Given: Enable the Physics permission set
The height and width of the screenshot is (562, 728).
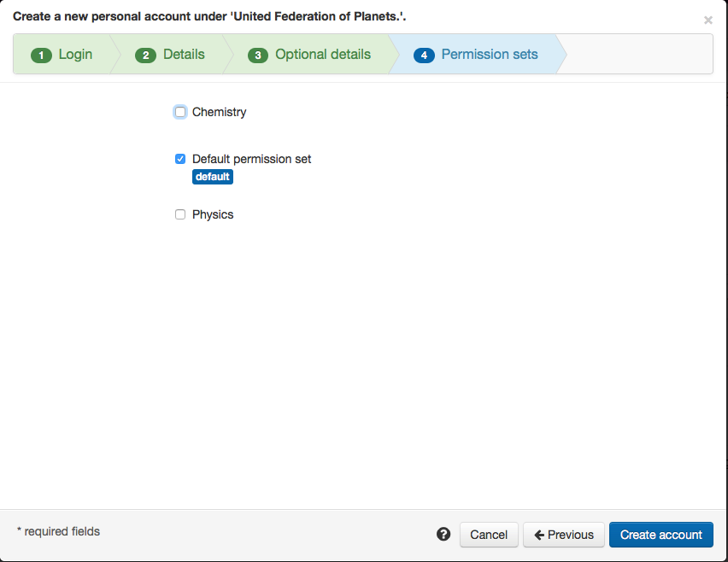Looking at the screenshot, I should click(x=180, y=214).
